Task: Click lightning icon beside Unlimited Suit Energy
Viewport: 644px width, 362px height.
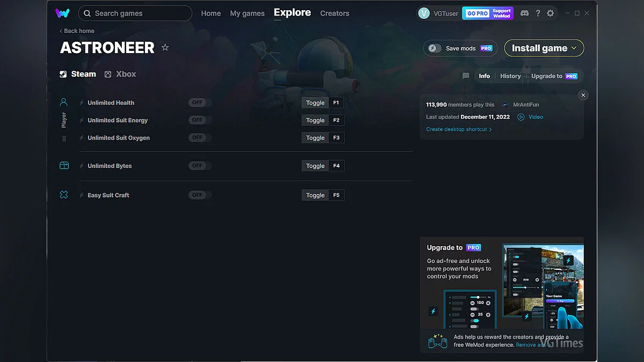Action: tap(82, 120)
